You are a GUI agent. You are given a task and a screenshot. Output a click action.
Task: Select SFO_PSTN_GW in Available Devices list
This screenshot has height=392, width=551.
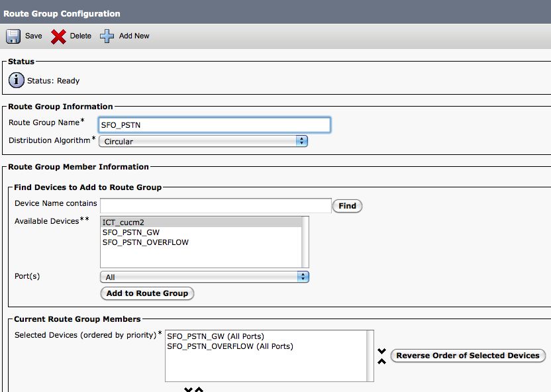point(130,232)
